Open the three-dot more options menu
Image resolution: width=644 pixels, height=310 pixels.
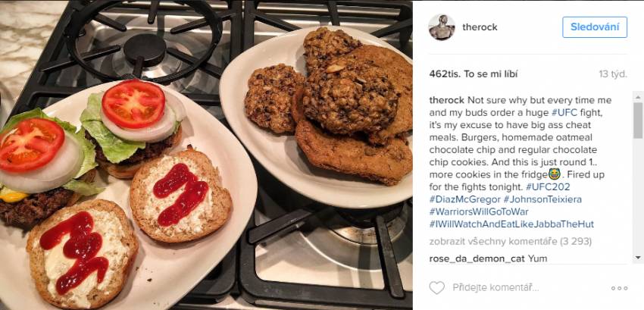tap(619, 288)
